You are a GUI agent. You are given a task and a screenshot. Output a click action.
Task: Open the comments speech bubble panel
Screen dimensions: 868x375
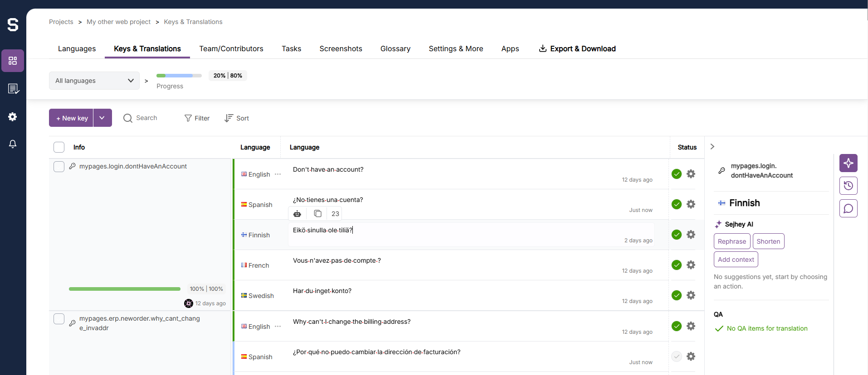[x=848, y=208]
